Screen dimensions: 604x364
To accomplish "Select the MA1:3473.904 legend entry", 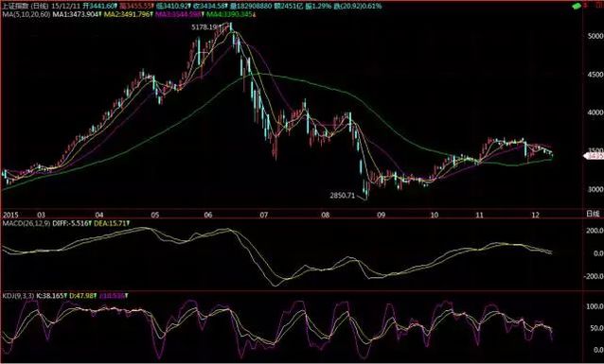I will (x=75, y=14).
